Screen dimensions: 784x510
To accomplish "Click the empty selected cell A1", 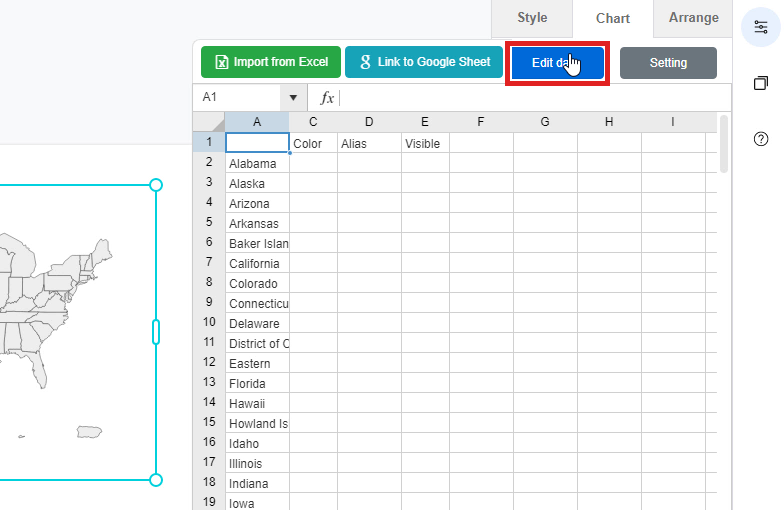I will point(257,142).
